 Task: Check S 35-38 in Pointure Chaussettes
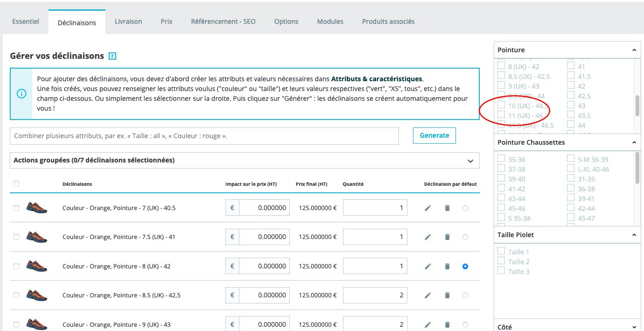click(501, 218)
